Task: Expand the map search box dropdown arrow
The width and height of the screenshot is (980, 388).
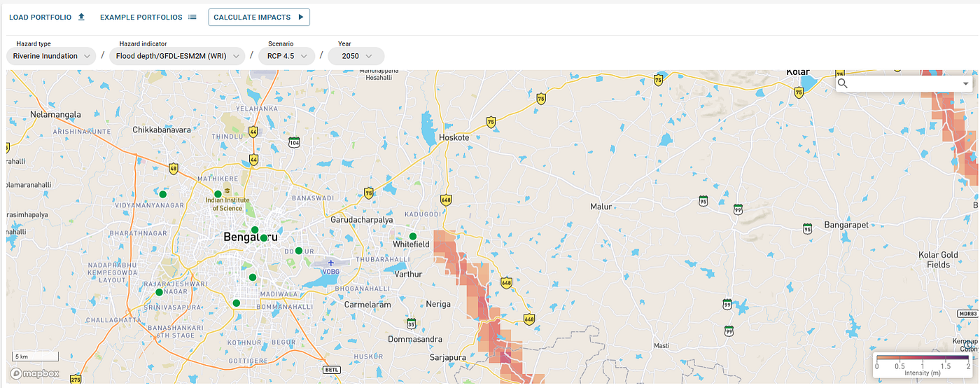Action: point(966,83)
